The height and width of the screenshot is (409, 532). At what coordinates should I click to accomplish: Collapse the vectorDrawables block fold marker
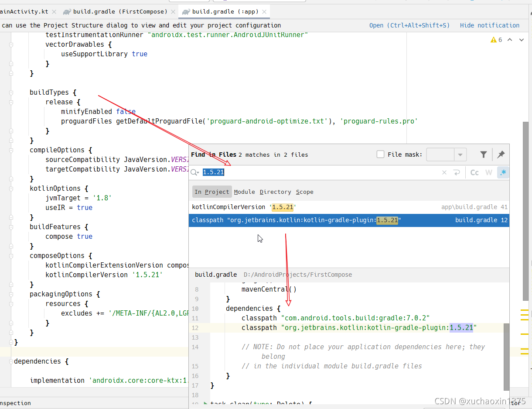tap(11, 45)
